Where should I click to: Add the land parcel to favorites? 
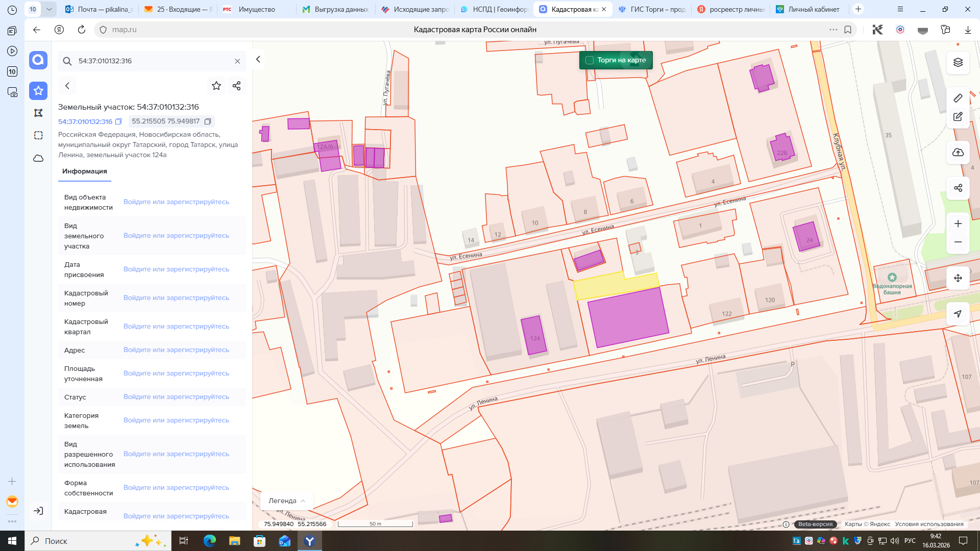pyautogui.click(x=216, y=86)
